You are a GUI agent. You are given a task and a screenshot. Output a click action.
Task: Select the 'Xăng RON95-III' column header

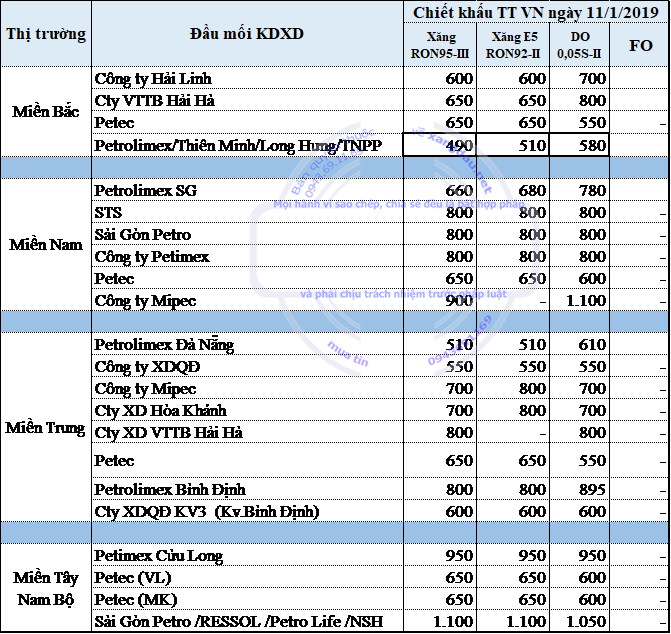(440, 45)
